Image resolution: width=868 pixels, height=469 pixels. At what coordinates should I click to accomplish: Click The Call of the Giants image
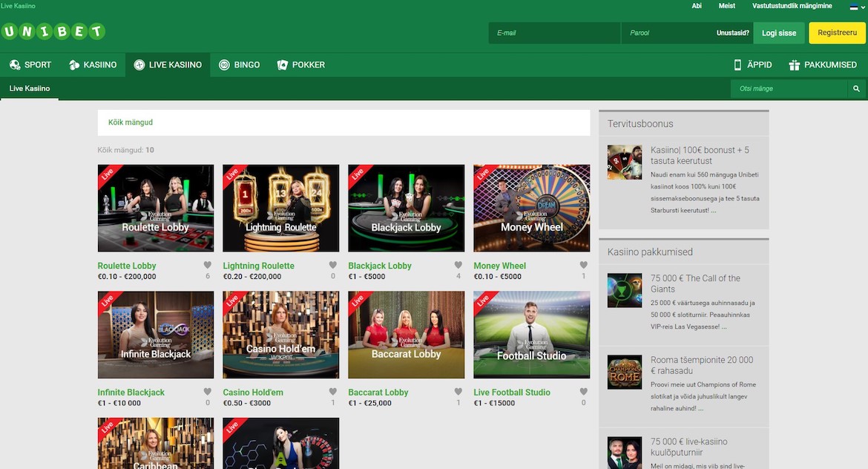pos(625,290)
